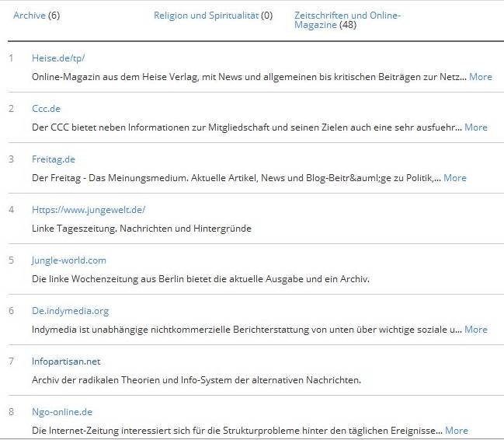Click the Die linke Wochenzeitung description
This screenshot has height=440, width=504.
[200, 279]
